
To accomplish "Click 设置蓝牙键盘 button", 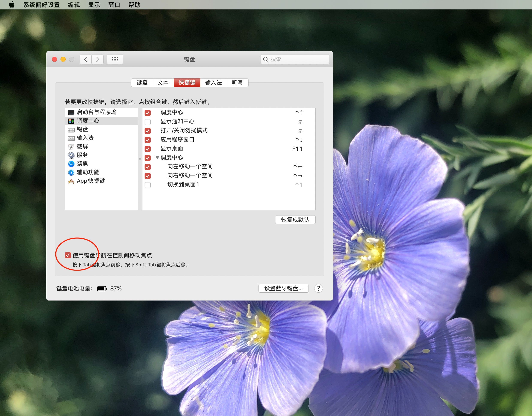I will pyautogui.click(x=283, y=288).
